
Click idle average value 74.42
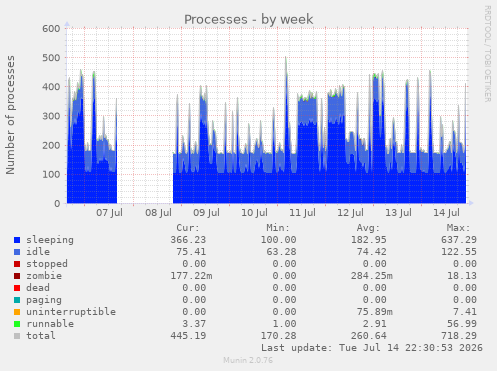(x=372, y=252)
